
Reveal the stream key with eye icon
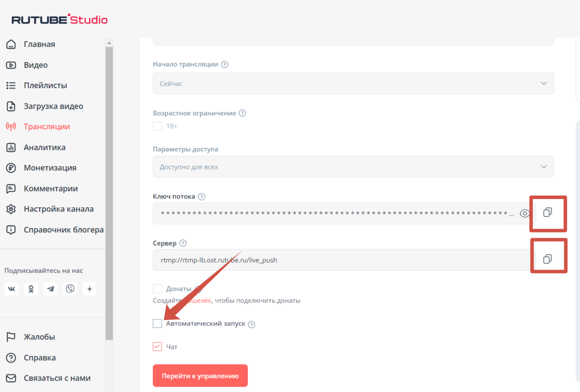(x=524, y=213)
